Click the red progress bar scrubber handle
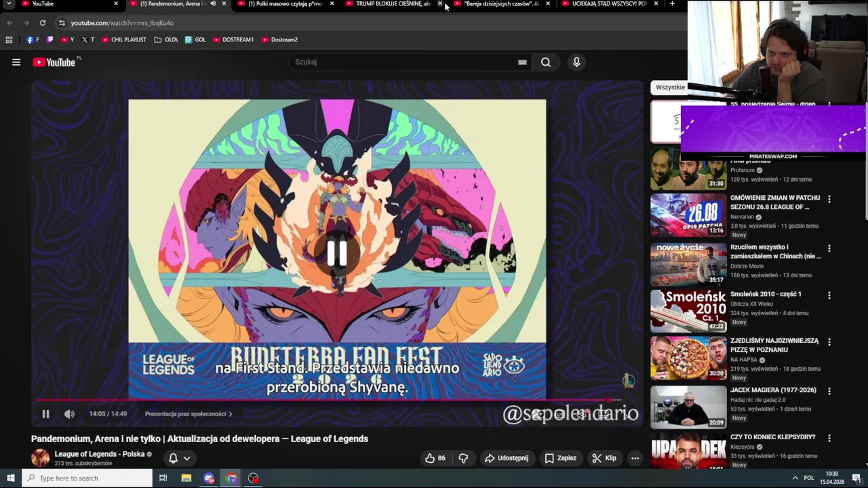 608,400
